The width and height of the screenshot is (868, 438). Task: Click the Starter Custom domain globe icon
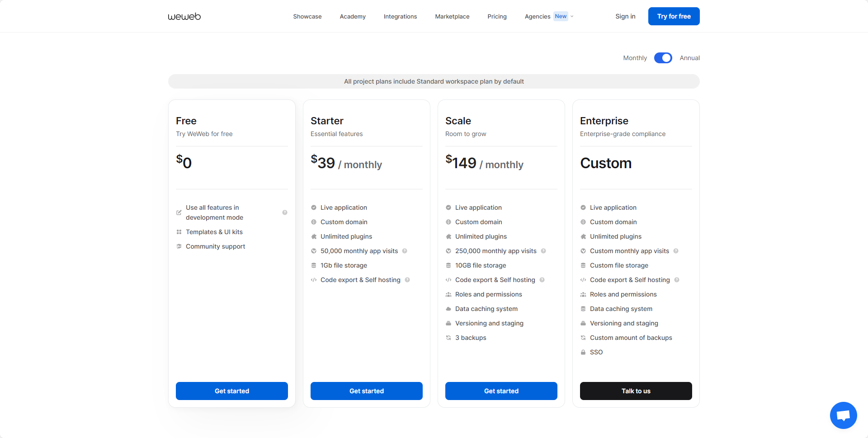click(314, 222)
